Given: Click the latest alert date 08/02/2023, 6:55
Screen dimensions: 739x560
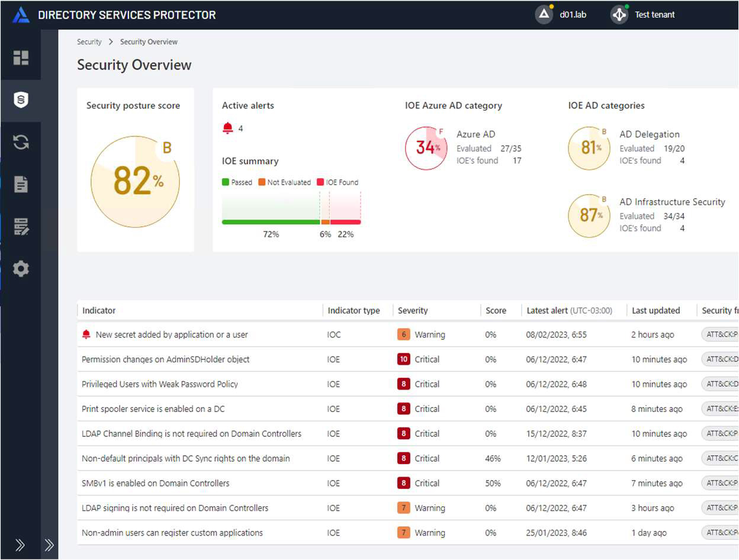Looking at the screenshot, I should coord(556,334).
